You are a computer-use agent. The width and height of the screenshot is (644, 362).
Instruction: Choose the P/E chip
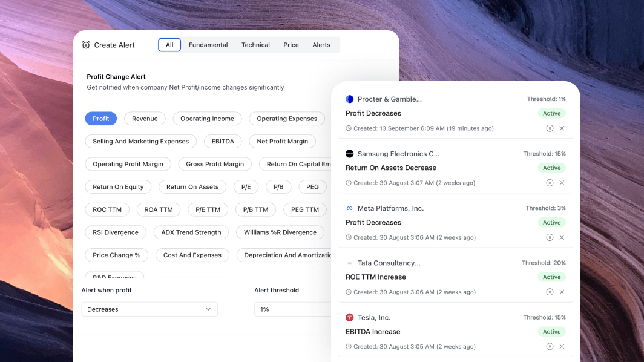(246, 187)
